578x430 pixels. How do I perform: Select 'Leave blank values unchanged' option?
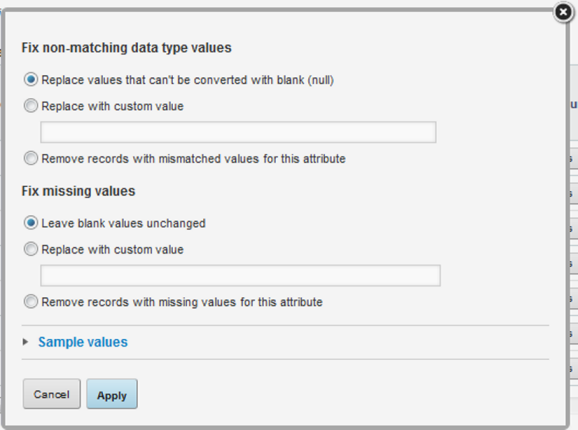[31, 223]
